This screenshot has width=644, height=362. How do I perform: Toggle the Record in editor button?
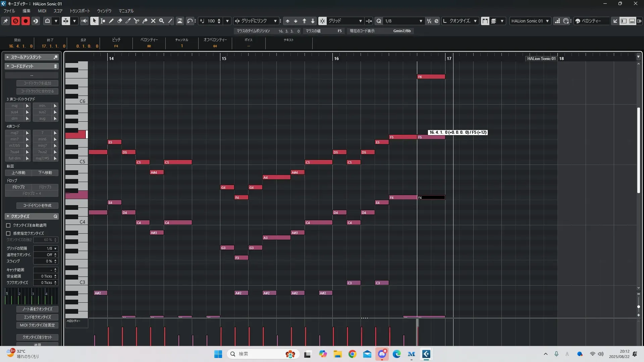coord(25,21)
